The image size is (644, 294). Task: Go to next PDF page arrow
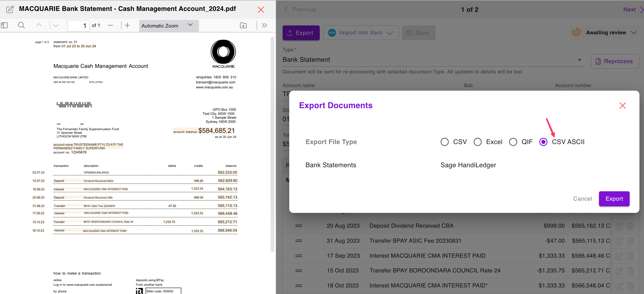(56, 25)
